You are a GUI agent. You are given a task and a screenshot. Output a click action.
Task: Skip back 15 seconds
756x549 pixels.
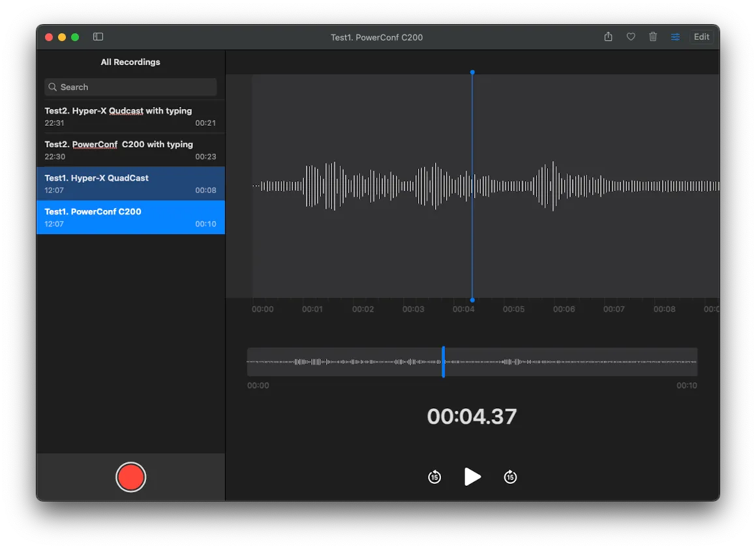click(434, 477)
